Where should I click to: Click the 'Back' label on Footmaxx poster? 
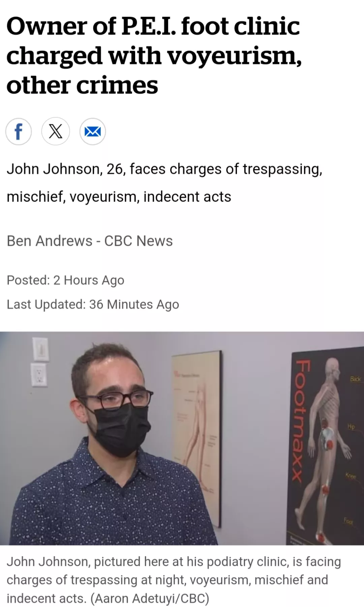pos(356,379)
